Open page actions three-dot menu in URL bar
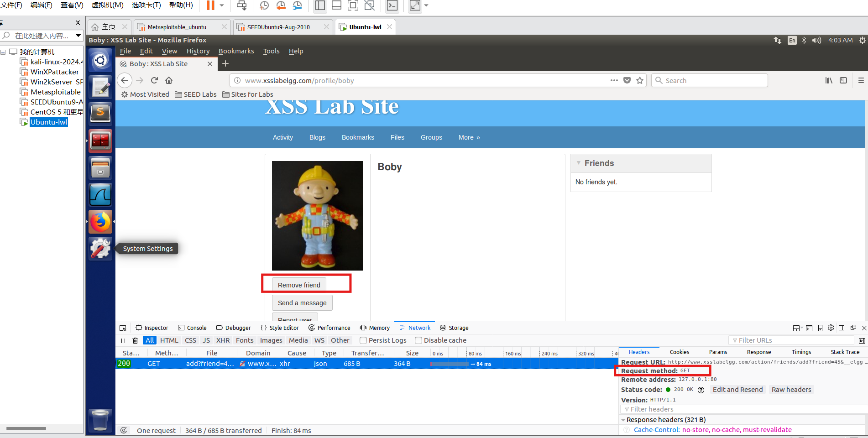The width and height of the screenshot is (868, 438). pyautogui.click(x=614, y=80)
